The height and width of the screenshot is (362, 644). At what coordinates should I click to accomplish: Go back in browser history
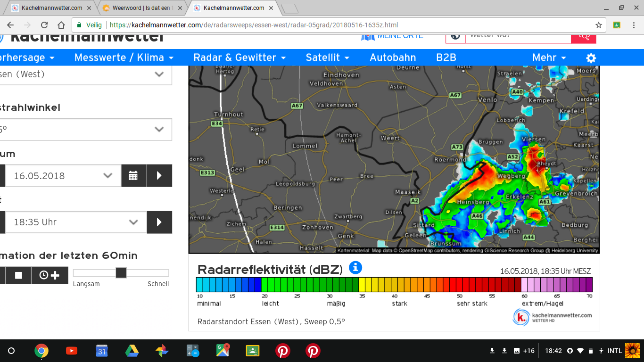pos(10,25)
